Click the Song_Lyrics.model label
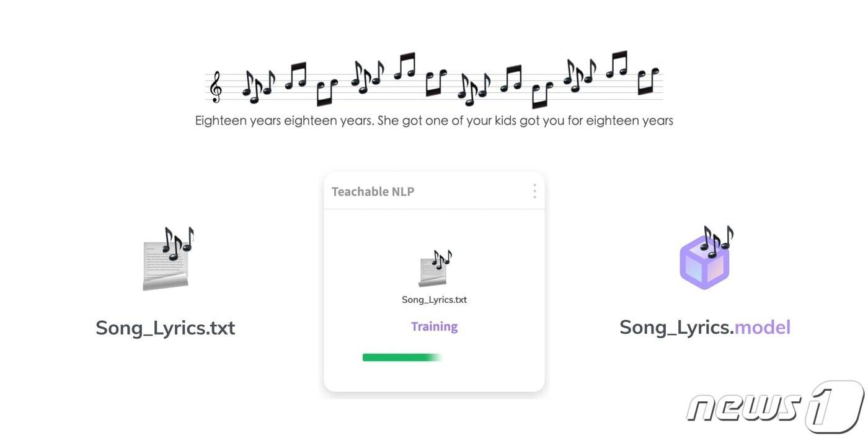 pos(705,328)
